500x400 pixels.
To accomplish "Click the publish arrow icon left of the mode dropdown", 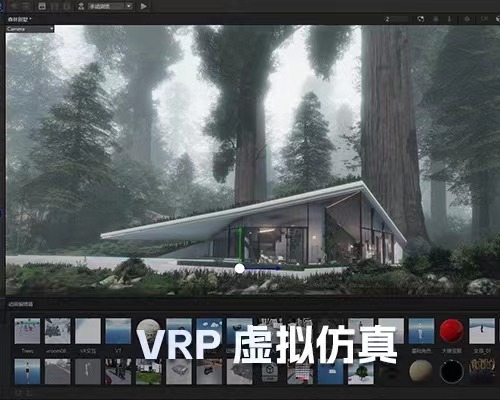I will coord(81,6).
